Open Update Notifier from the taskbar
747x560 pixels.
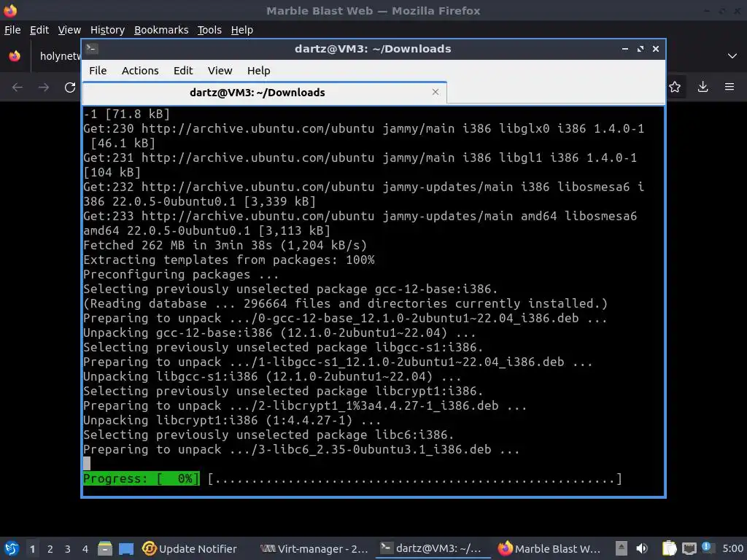[190, 548]
